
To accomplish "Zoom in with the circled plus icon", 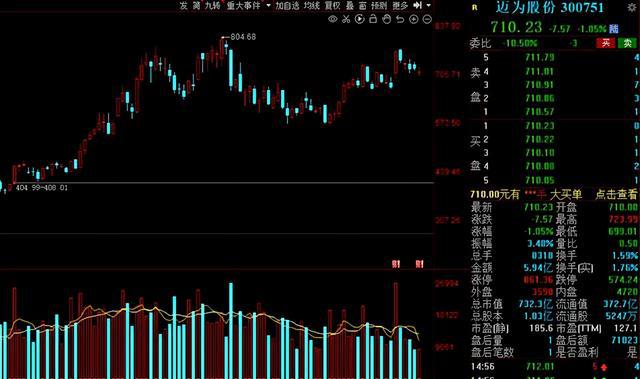I will [414, 19].
